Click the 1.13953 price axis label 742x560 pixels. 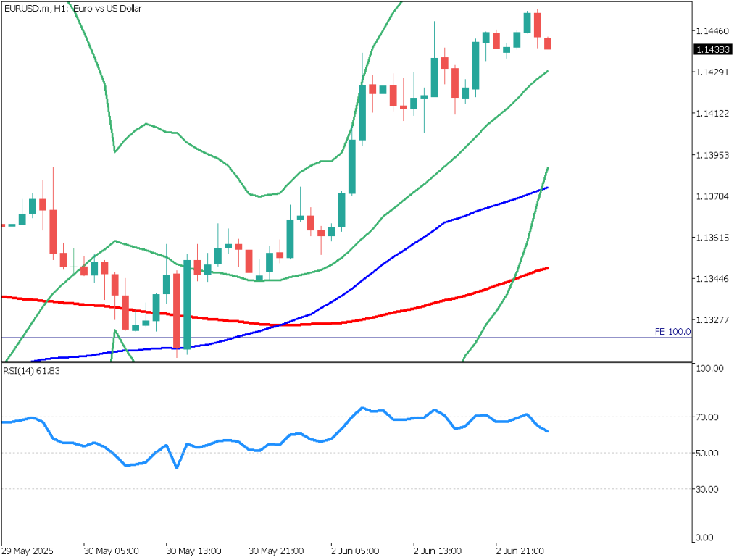(711, 155)
